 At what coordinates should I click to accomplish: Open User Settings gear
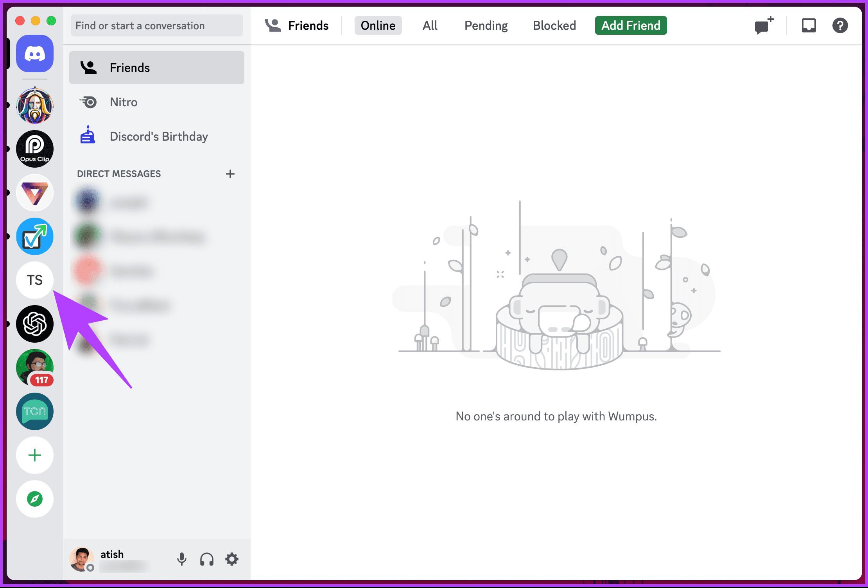tap(232, 559)
